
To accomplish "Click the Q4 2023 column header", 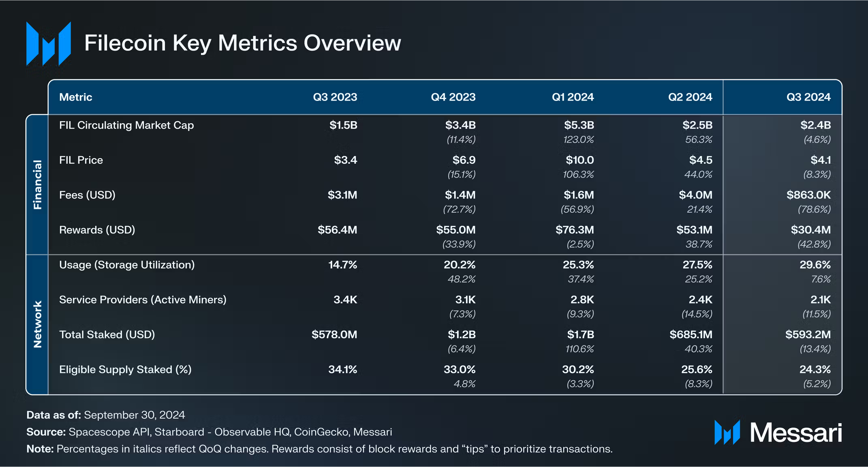I will [x=453, y=97].
